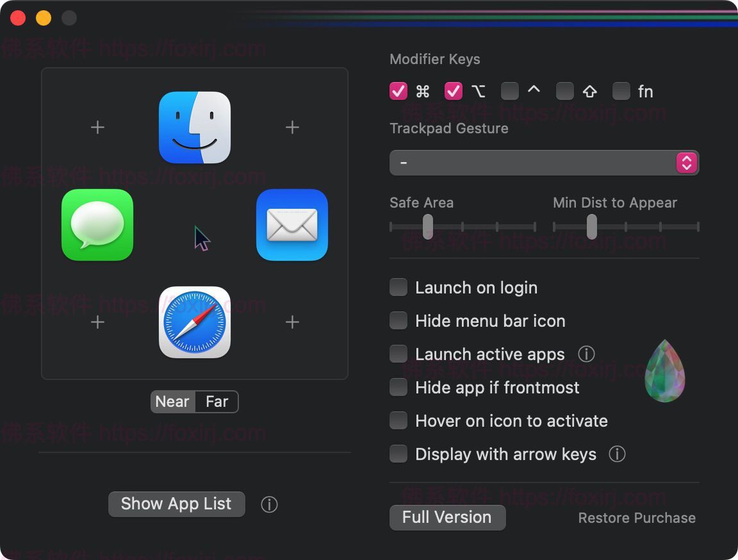This screenshot has height=560, width=738.
Task: Click the Full Version button
Action: pos(447,518)
